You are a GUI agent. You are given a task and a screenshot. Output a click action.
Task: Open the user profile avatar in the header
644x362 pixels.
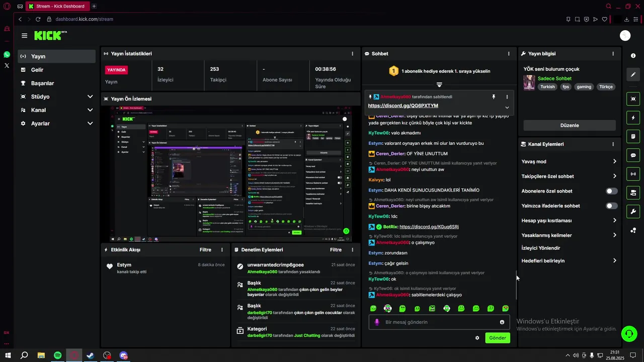pos(625,35)
